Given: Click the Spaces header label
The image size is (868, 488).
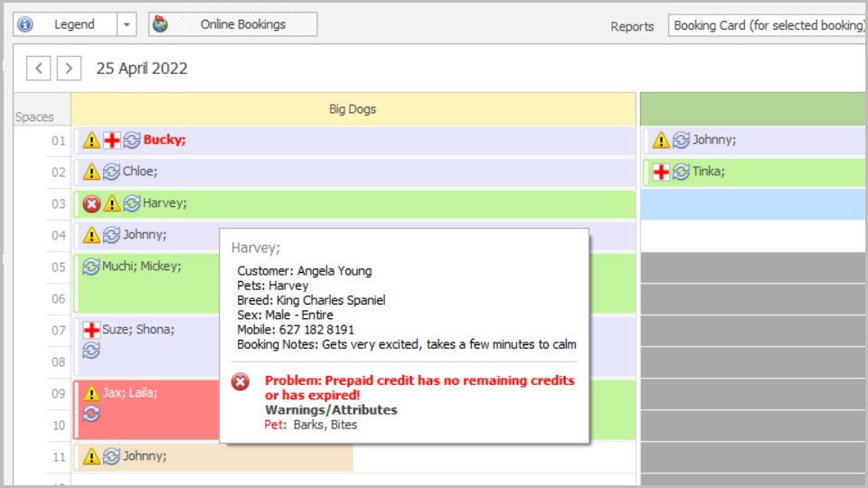Looking at the screenshot, I should [x=34, y=117].
